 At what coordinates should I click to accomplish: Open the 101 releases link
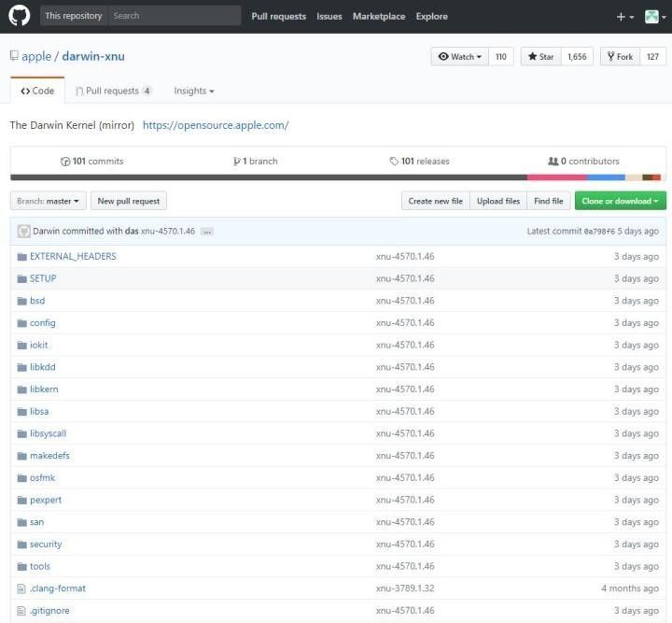[420, 162]
